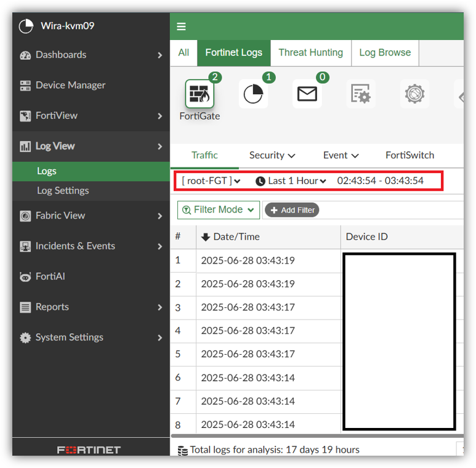Switch to the All tab
This screenshot has height=468, width=476.
pos(184,53)
